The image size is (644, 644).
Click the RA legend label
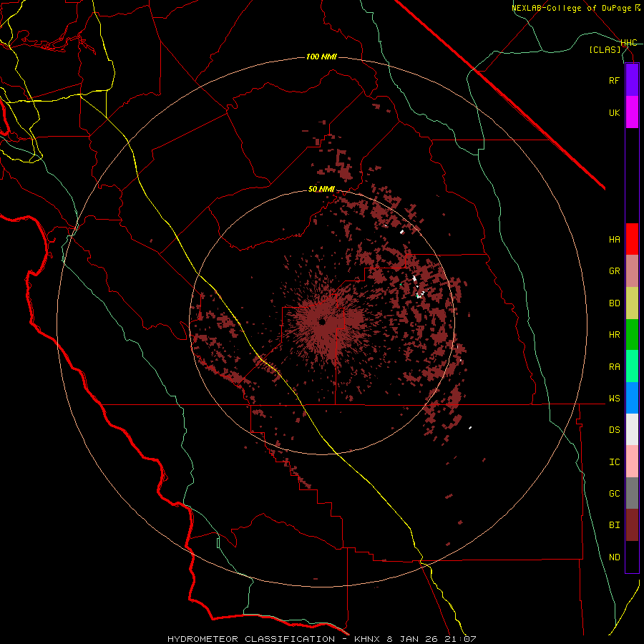tap(614, 367)
